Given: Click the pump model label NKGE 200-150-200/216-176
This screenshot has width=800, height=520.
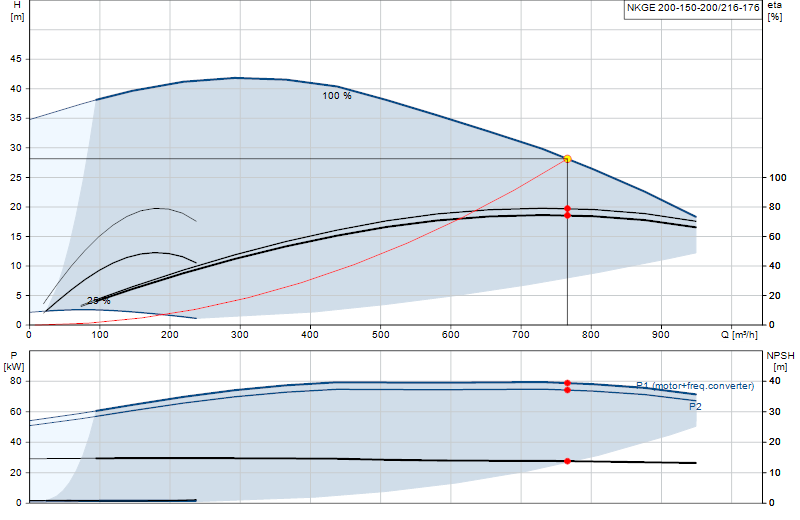Looking at the screenshot, I should point(693,8).
